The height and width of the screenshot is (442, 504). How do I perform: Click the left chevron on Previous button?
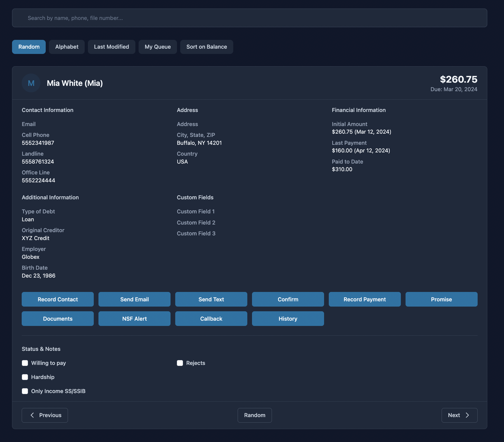click(32, 415)
